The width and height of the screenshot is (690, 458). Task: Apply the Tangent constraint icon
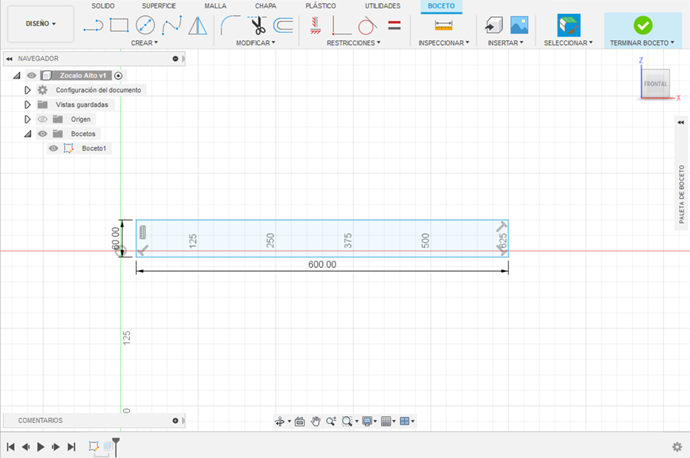[x=367, y=26]
